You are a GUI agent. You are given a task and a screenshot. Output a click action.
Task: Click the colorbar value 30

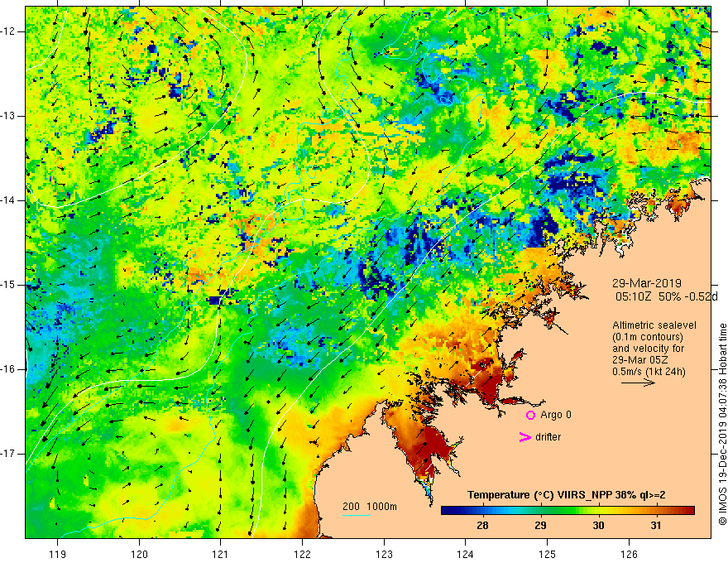click(x=598, y=526)
